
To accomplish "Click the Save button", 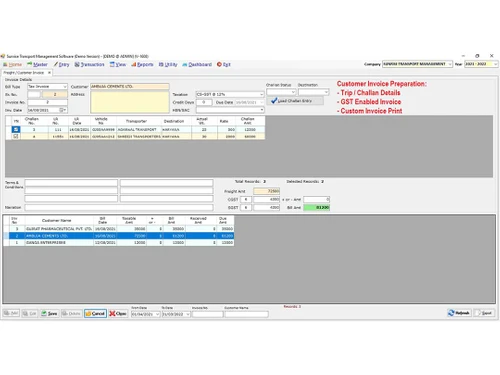I will click(49, 313).
